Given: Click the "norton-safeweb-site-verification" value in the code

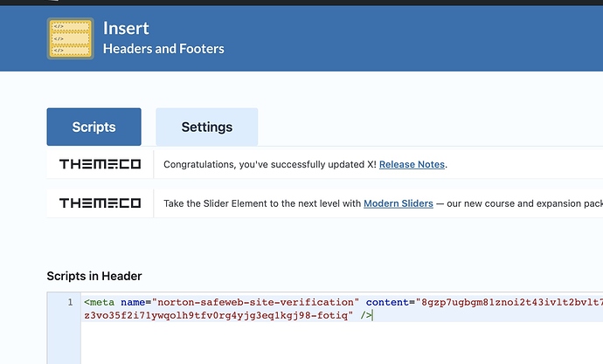Looking at the screenshot, I should point(255,302).
